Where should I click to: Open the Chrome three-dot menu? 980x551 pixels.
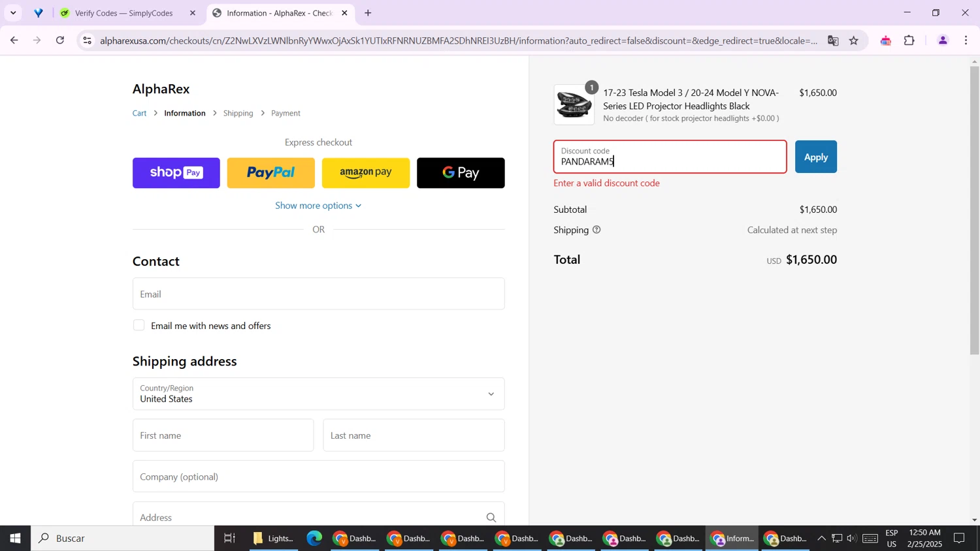point(966,40)
